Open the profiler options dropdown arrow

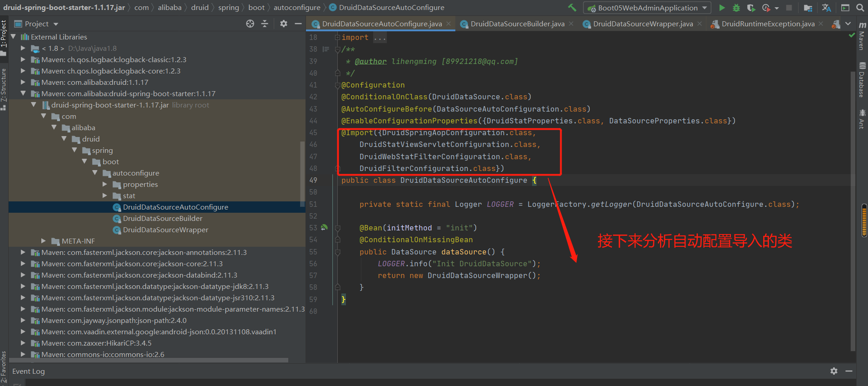click(777, 8)
